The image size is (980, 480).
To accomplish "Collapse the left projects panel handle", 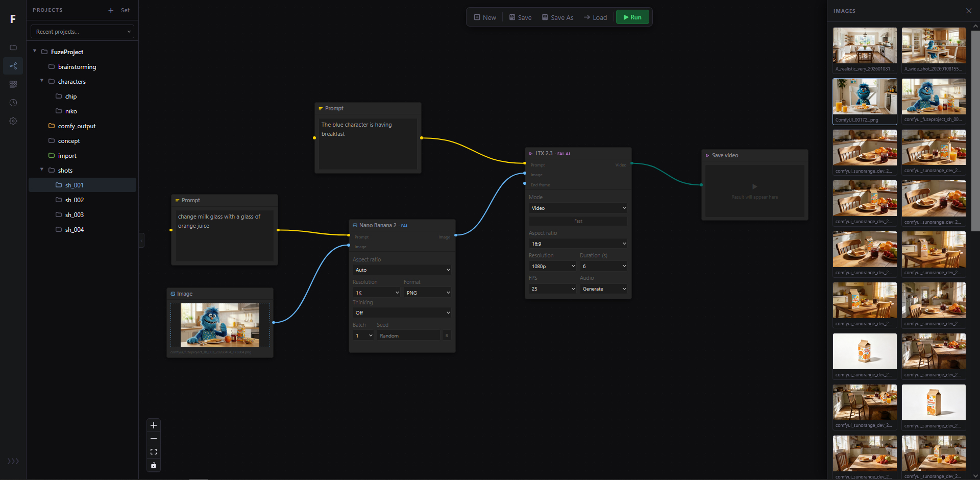I will tap(141, 240).
